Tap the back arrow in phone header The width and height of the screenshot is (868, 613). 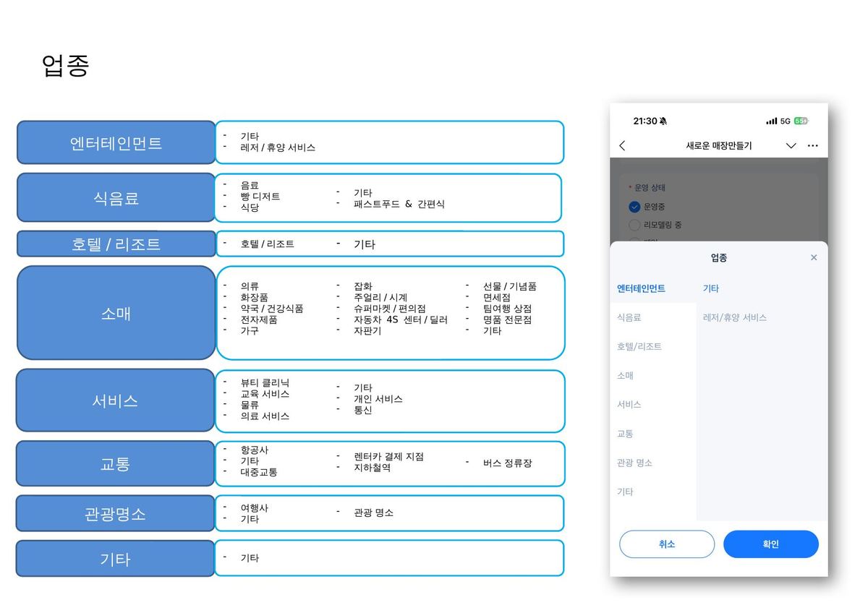[x=622, y=145]
